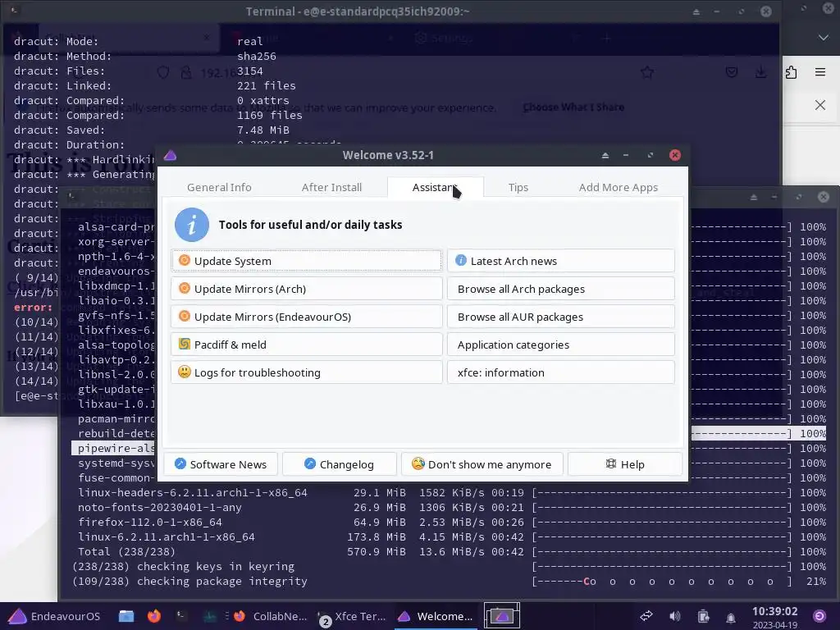This screenshot has width=840, height=630.
Task: Open the Firefox hamburger application menu
Action: 820,72
